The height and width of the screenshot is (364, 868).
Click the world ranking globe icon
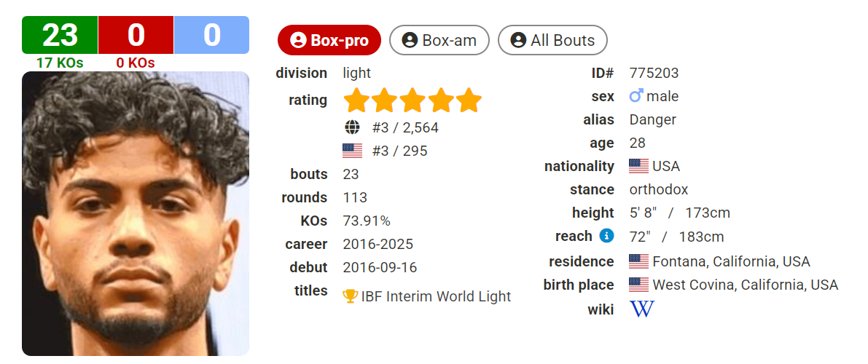(x=352, y=128)
